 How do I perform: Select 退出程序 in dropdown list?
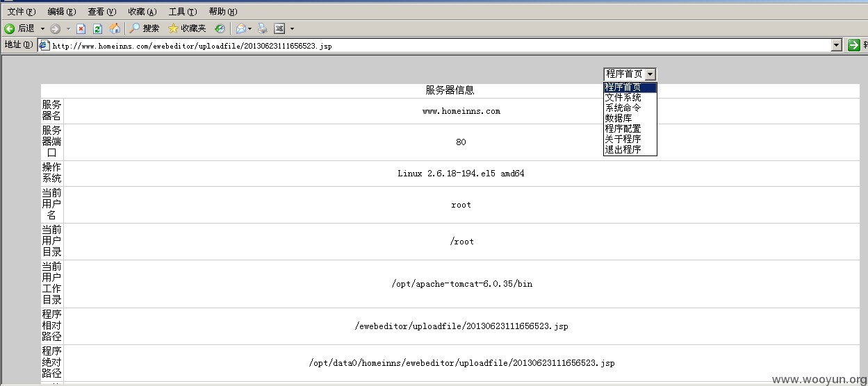point(630,149)
